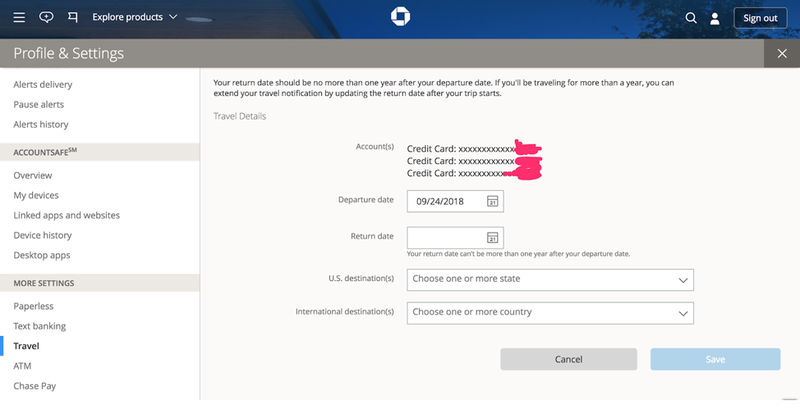This screenshot has width=800, height=409.
Task: Open Chase Pay settings
Action: [x=35, y=386]
